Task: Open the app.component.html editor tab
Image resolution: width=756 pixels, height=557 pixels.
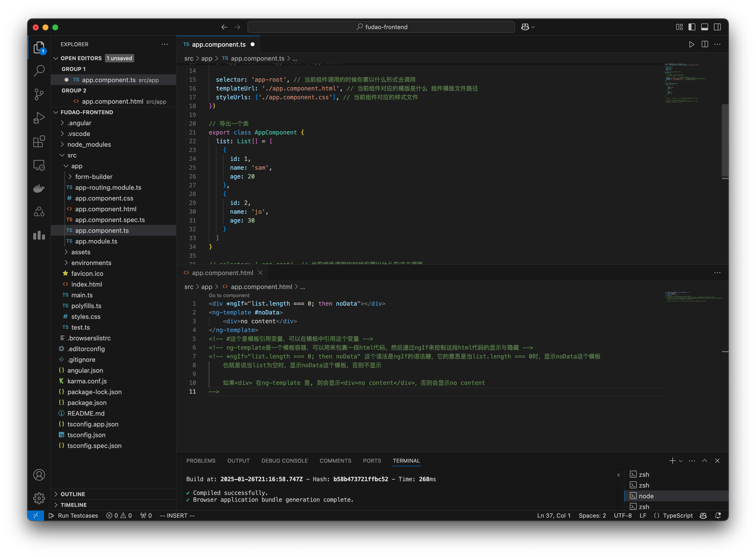Action: coord(222,273)
